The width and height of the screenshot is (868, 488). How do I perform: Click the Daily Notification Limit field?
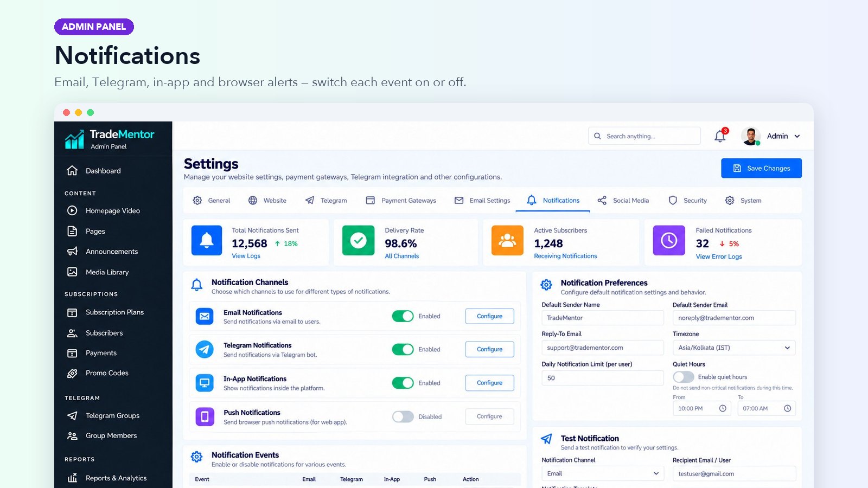pyautogui.click(x=603, y=378)
